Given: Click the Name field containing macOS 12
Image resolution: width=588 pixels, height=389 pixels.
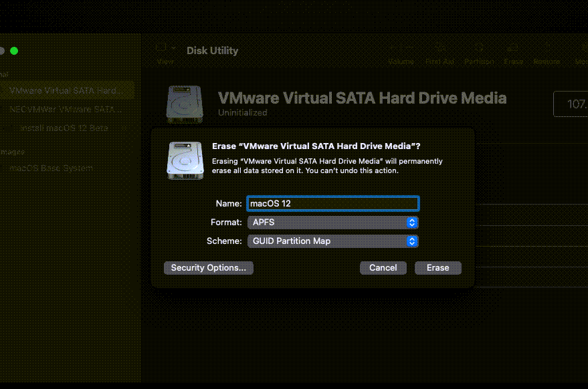Looking at the screenshot, I should (x=333, y=203).
